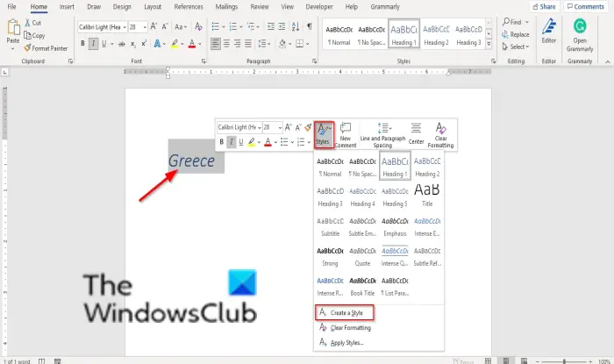Toggle Bold in the ribbon Font group

[82, 44]
